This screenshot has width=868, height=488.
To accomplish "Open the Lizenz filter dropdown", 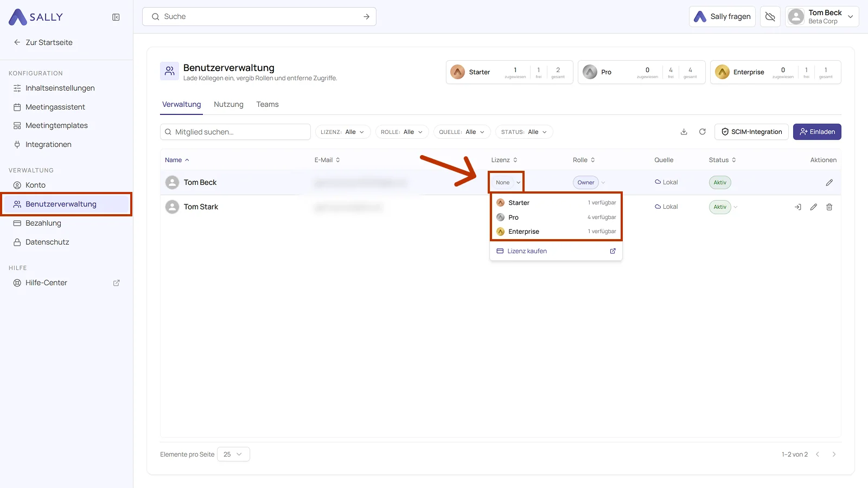I will [343, 132].
